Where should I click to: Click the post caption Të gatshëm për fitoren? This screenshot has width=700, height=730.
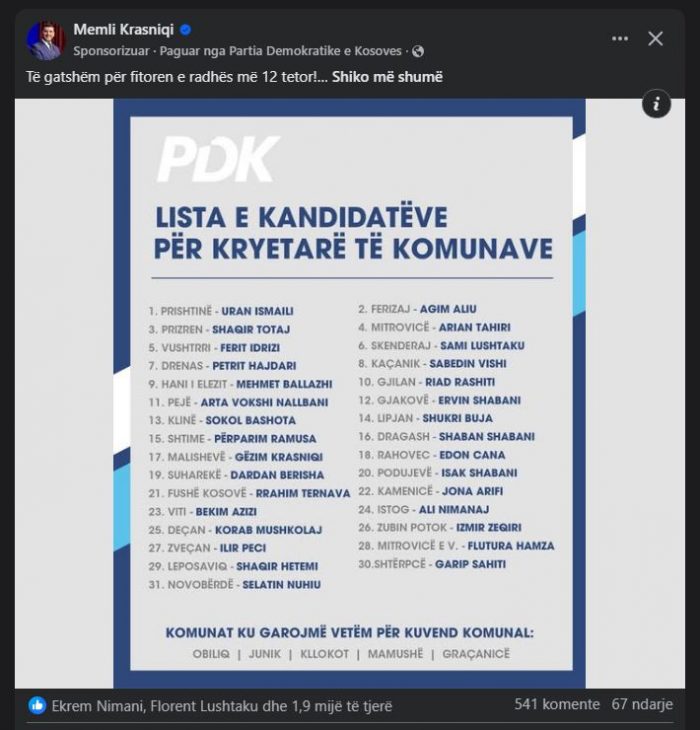click(177, 77)
